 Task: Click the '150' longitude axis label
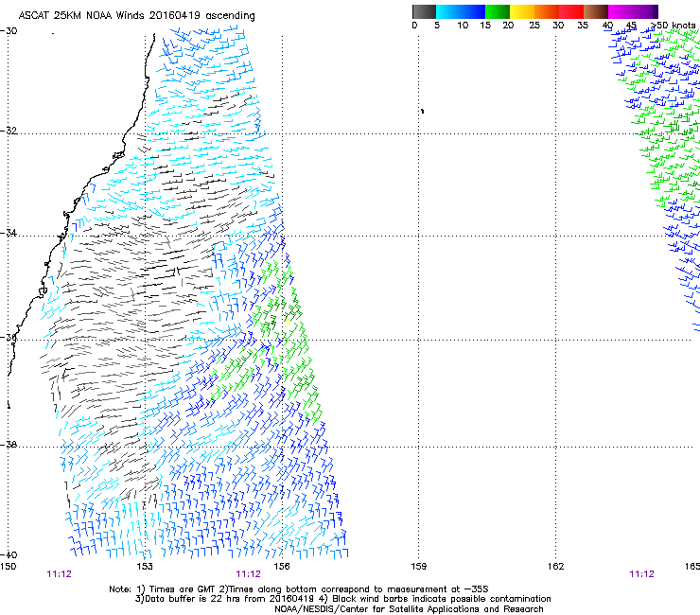point(8,567)
